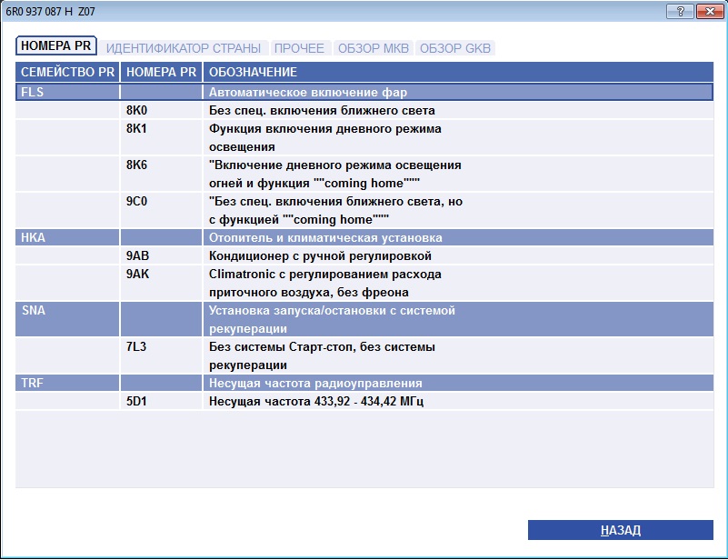The image size is (728, 560).
Task: Click the help question mark icon
Action: point(680,12)
